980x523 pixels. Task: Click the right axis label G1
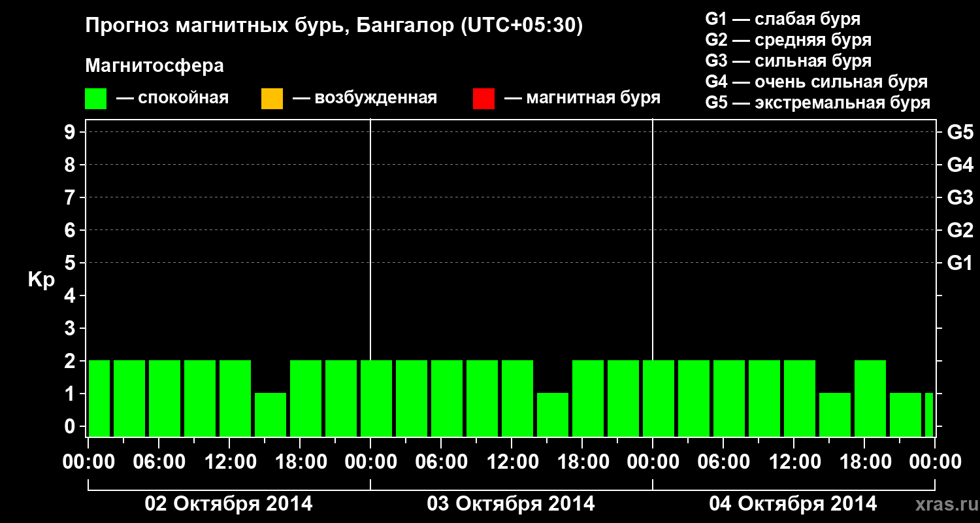(x=960, y=263)
